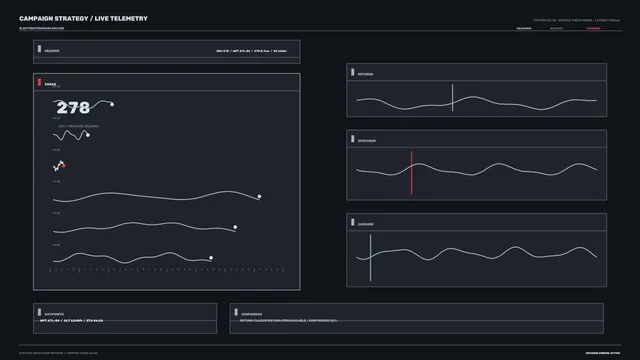Click the gray marker beside the HEADING title
This screenshot has width=640, height=360.
click(x=39, y=49)
